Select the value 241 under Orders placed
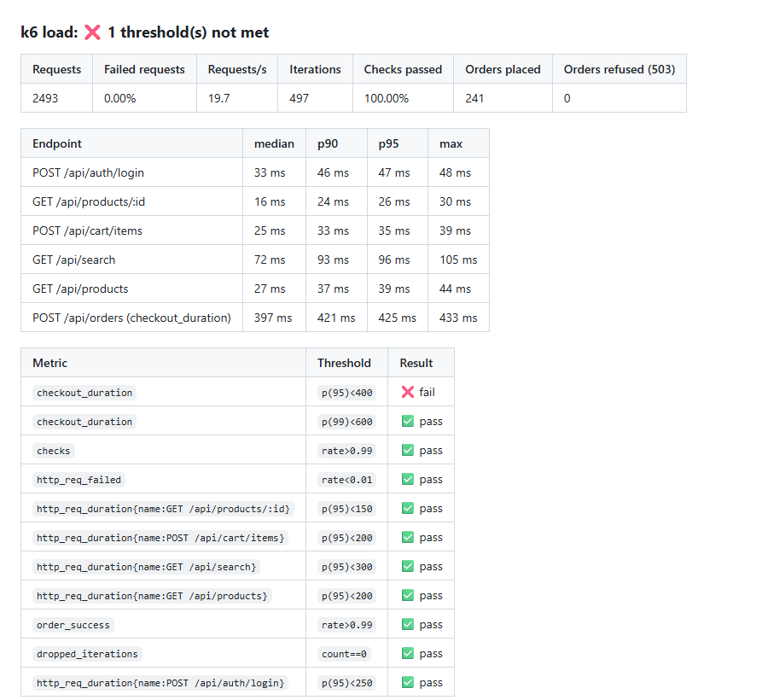 click(474, 98)
